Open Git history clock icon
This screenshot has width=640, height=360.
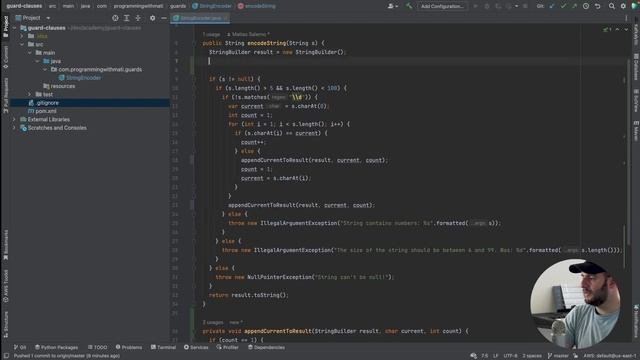pyautogui.click(x=586, y=6)
